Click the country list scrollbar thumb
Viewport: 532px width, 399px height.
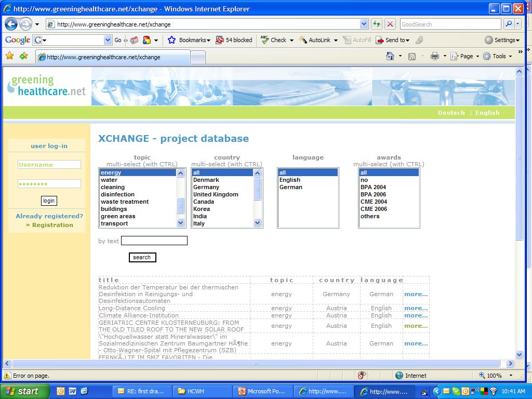coord(258,189)
